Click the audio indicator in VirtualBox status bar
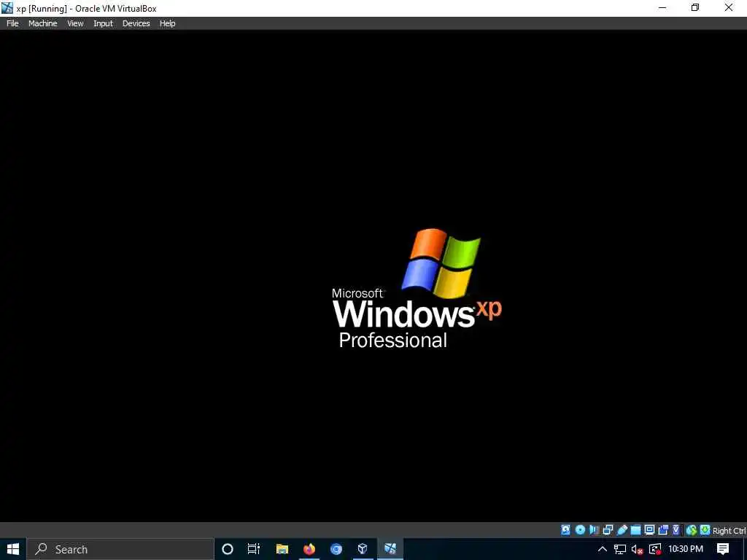The height and width of the screenshot is (560, 747). tap(594, 529)
